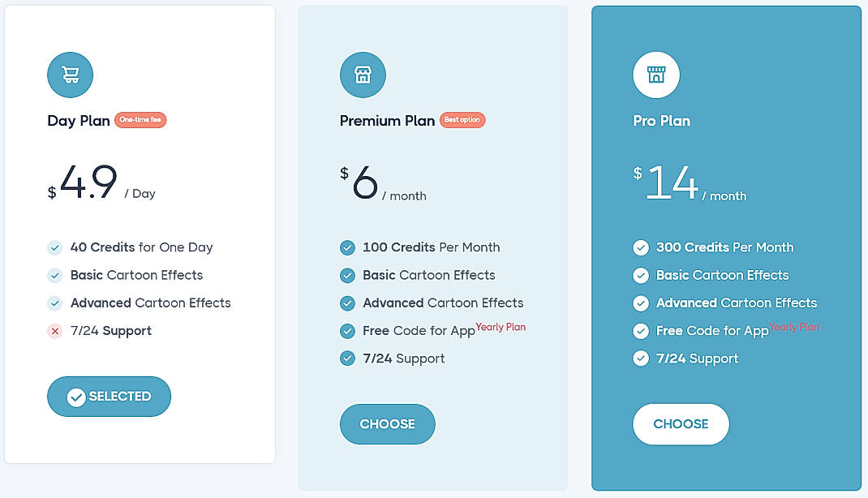Click the checkmark beside 100 Credits Per Month
This screenshot has width=868, height=498.
coord(347,247)
